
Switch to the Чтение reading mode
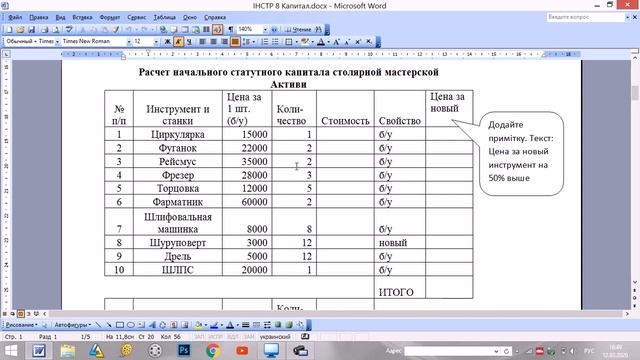(x=298, y=29)
